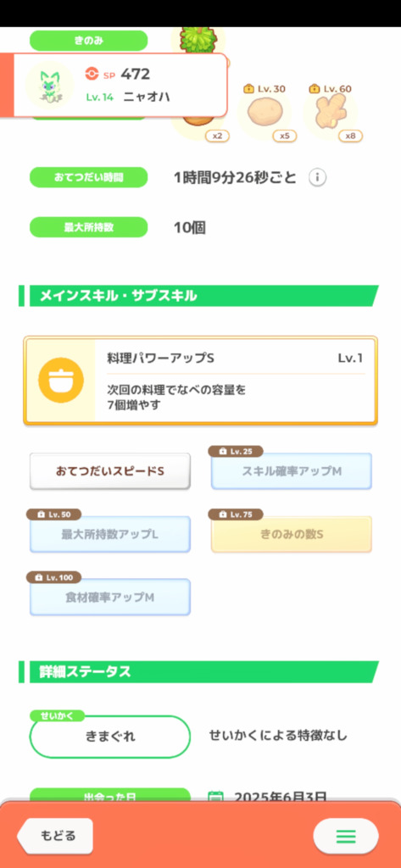Tap the calendar icon by met date
The height and width of the screenshot is (868, 401).
point(215,797)
